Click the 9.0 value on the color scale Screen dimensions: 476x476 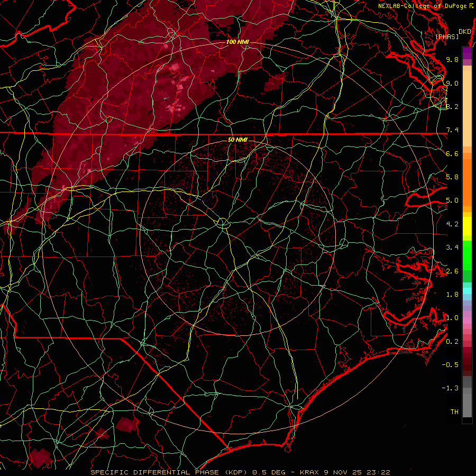point(452,83)
